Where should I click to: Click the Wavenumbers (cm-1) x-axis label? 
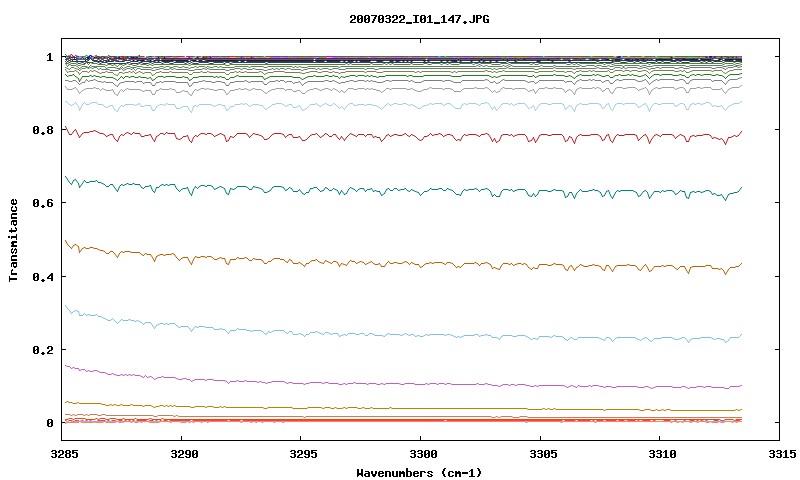click(419, 473)
